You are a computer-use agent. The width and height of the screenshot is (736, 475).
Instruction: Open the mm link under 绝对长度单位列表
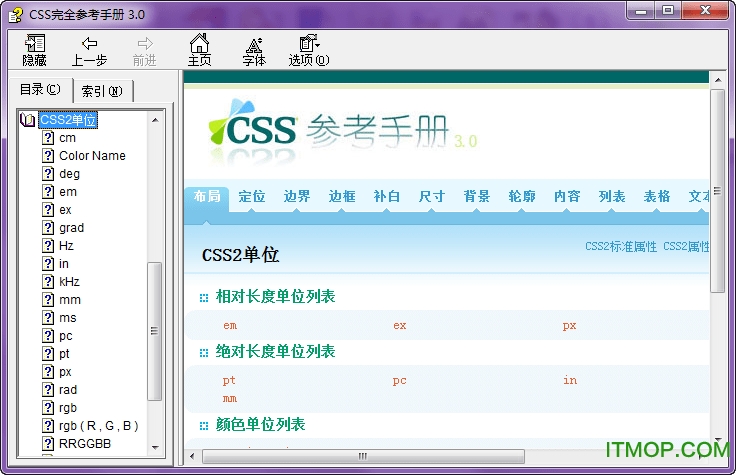coord(230,398)
